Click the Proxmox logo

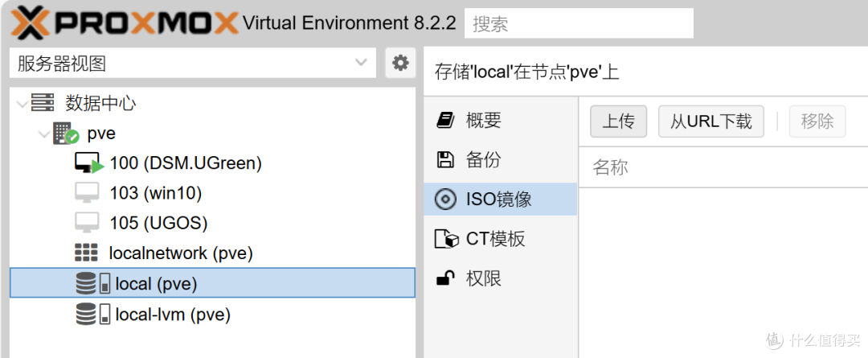click(124, 23)
